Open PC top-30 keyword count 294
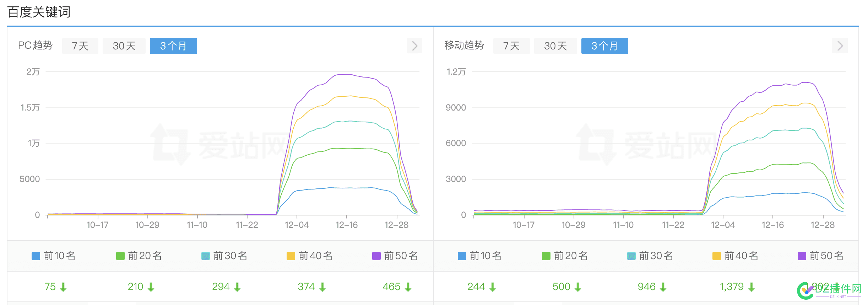Image resolution: width=868 pixels, height=305 pixels. pyautogui.click(x=221, y=287)
